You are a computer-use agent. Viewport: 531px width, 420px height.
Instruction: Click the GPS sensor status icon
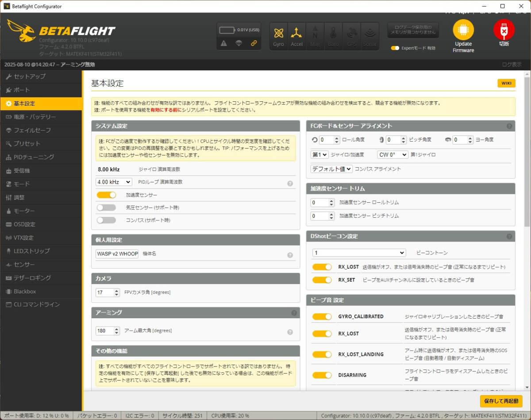pos(352,36)
